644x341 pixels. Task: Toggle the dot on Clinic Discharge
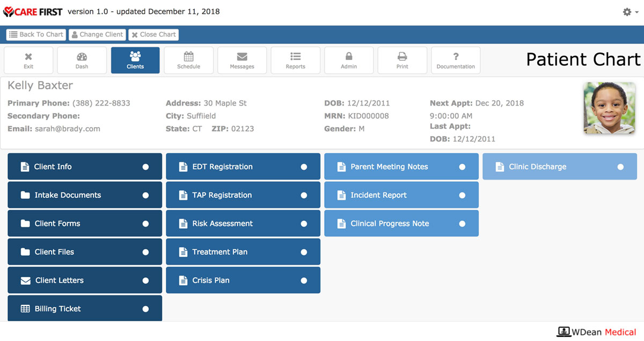click(620, 167)
